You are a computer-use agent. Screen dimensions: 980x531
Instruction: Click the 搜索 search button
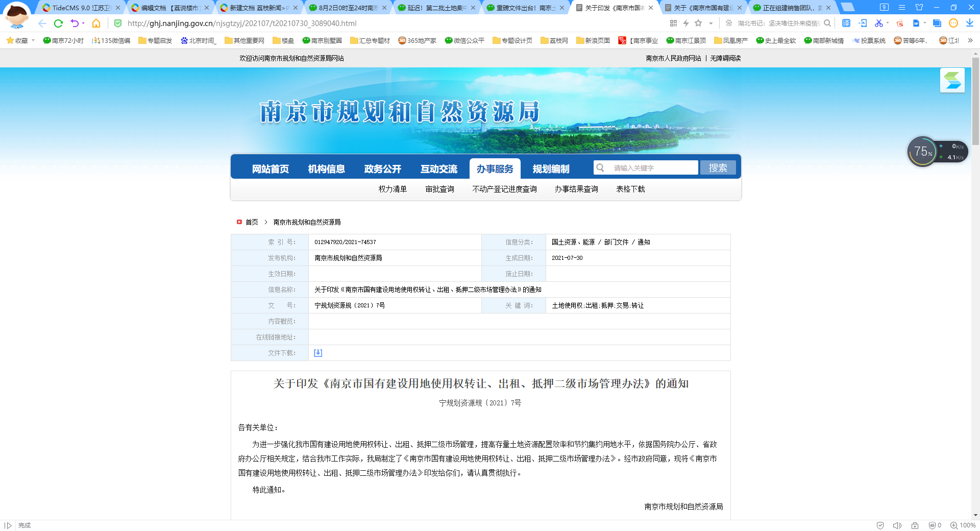pos(718,168)
